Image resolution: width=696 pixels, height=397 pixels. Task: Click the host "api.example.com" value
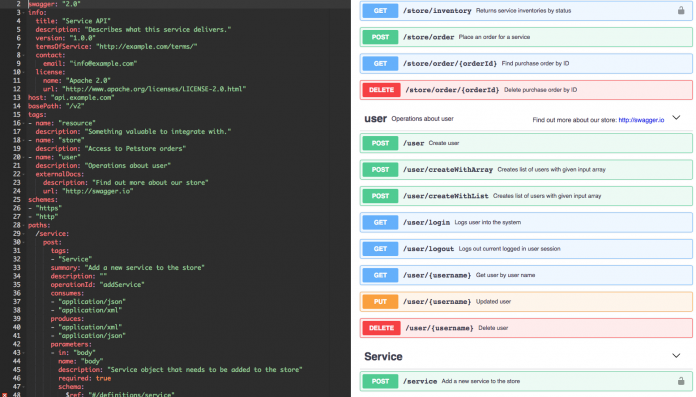(x=82, y=98)
